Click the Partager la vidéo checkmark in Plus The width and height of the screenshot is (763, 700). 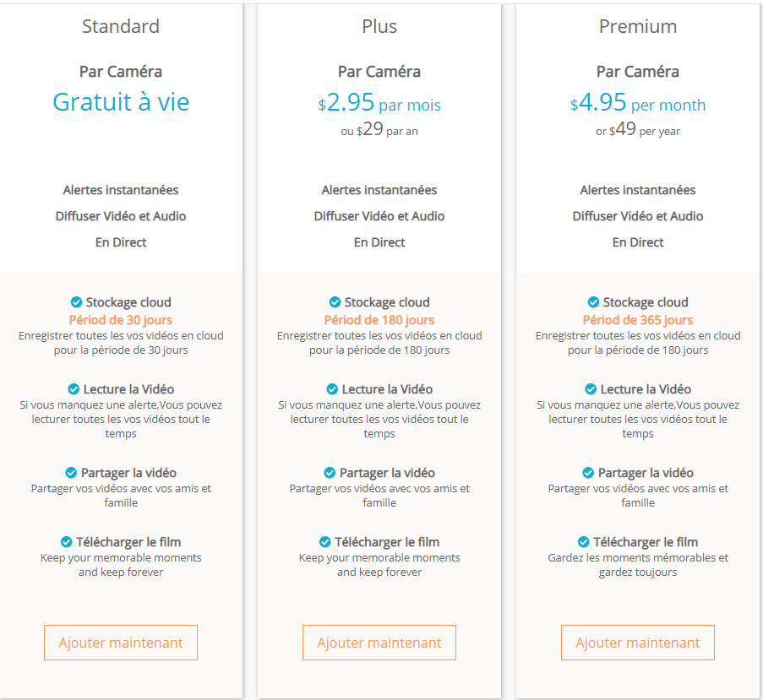coord(330,473)
